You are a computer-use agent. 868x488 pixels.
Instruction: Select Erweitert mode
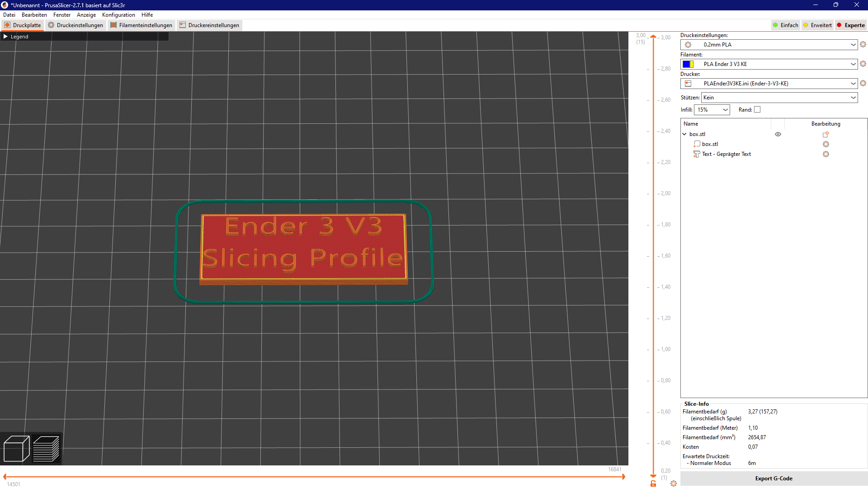tap(817, 25)
